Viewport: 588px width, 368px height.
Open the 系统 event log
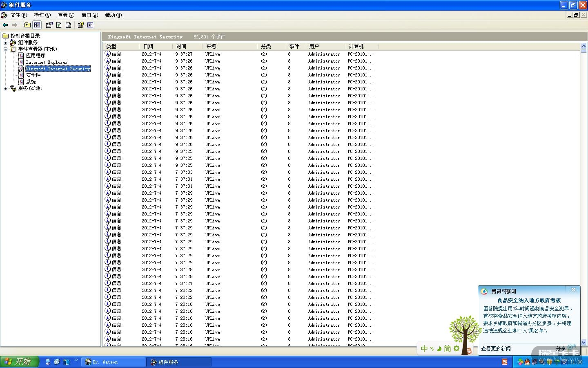(x=31, y=82)
